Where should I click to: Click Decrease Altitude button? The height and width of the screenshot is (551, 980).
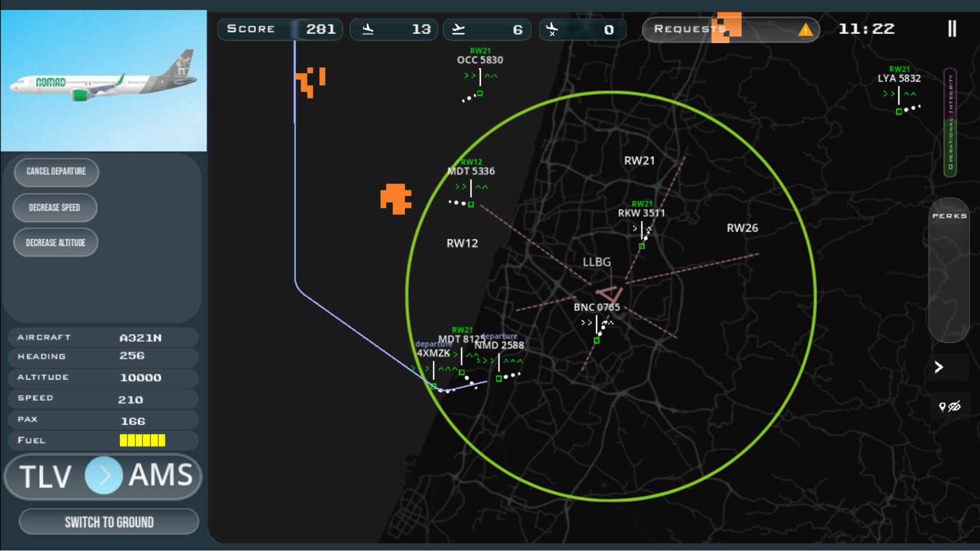pos(56,243)
